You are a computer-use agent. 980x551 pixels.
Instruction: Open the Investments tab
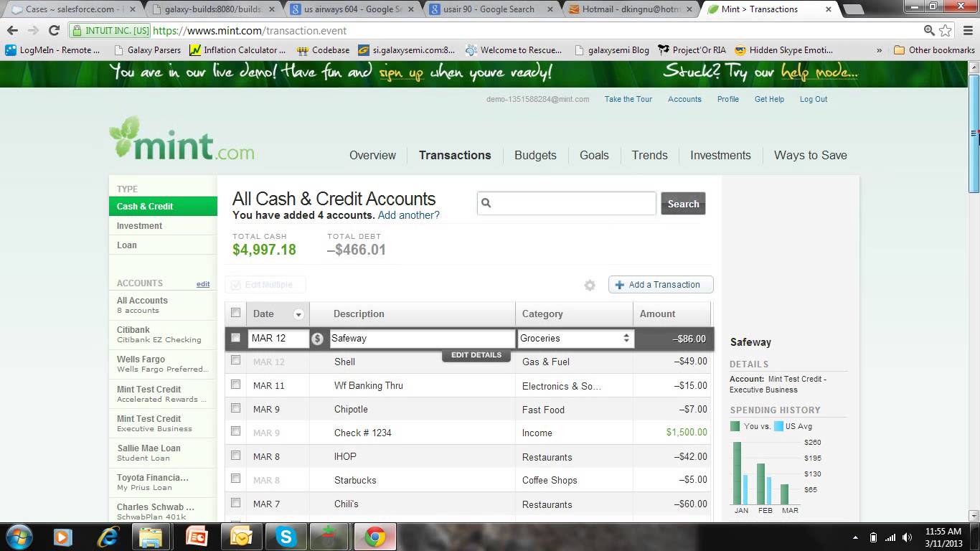[720, 155]
